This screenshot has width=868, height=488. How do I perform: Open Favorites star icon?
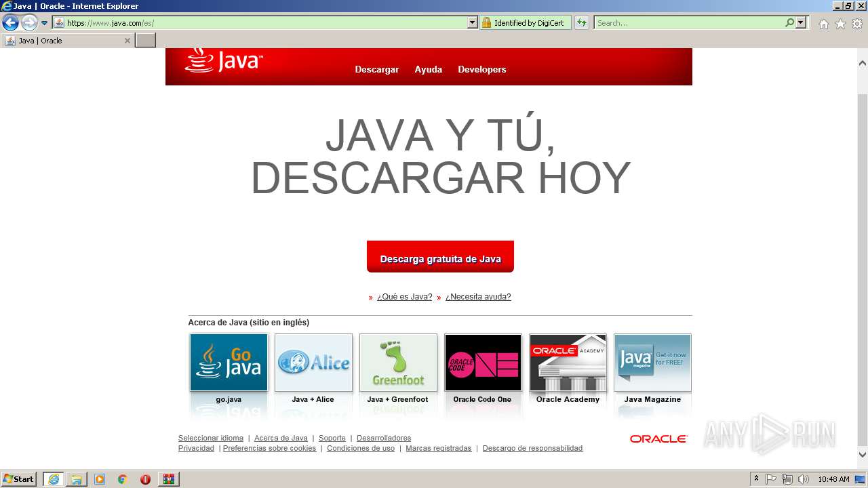click(840, 24)
